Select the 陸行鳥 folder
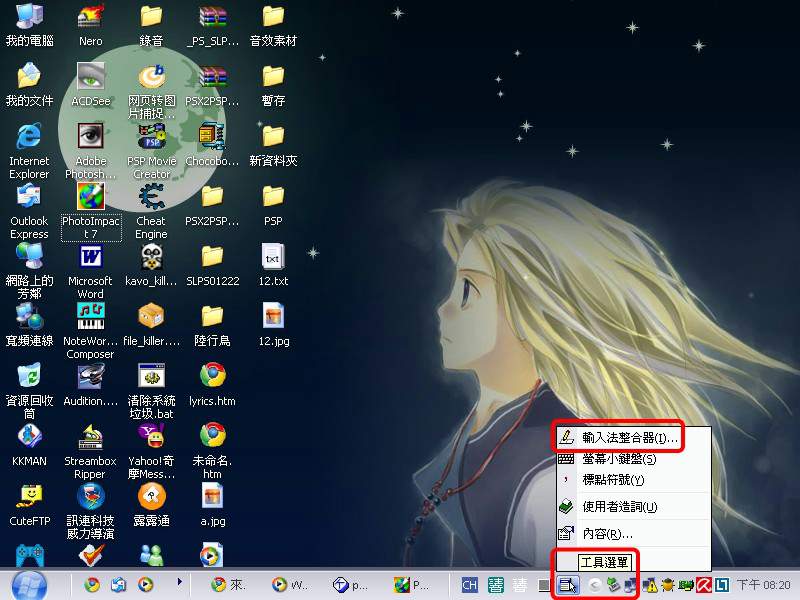The image size is (800, 600). pos(212,326)
